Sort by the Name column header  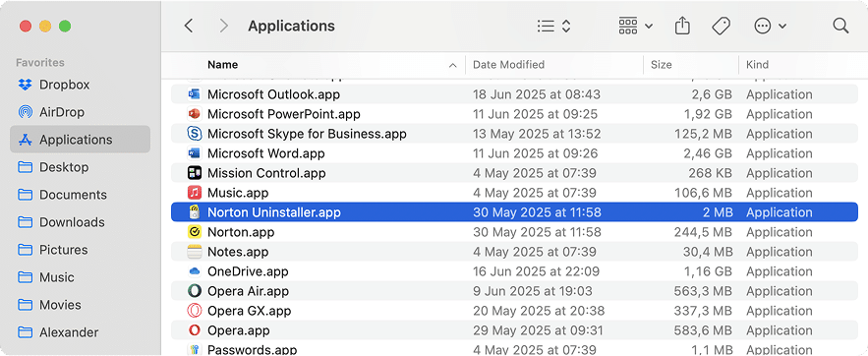pos(222,65)
